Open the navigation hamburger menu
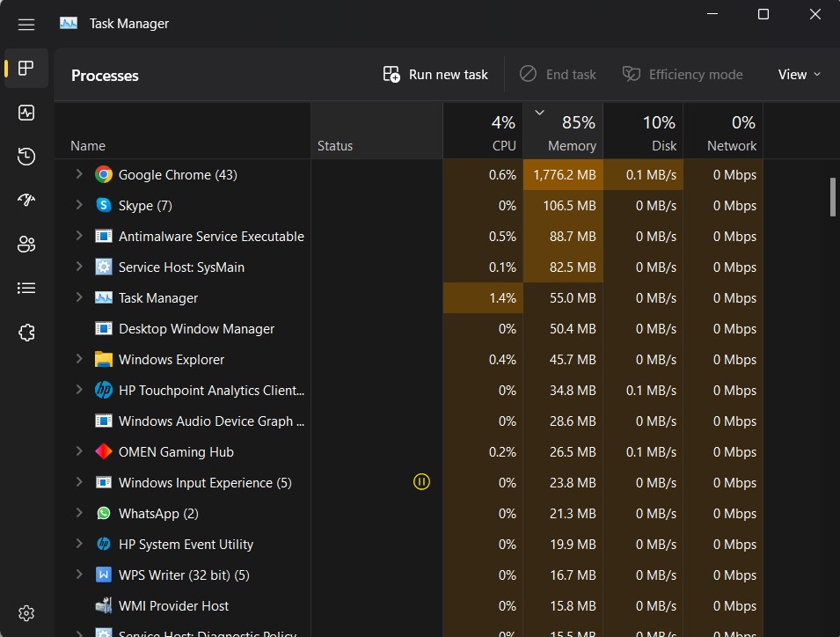The height and width of the screenshot is (637, 840). coord(26,24)
